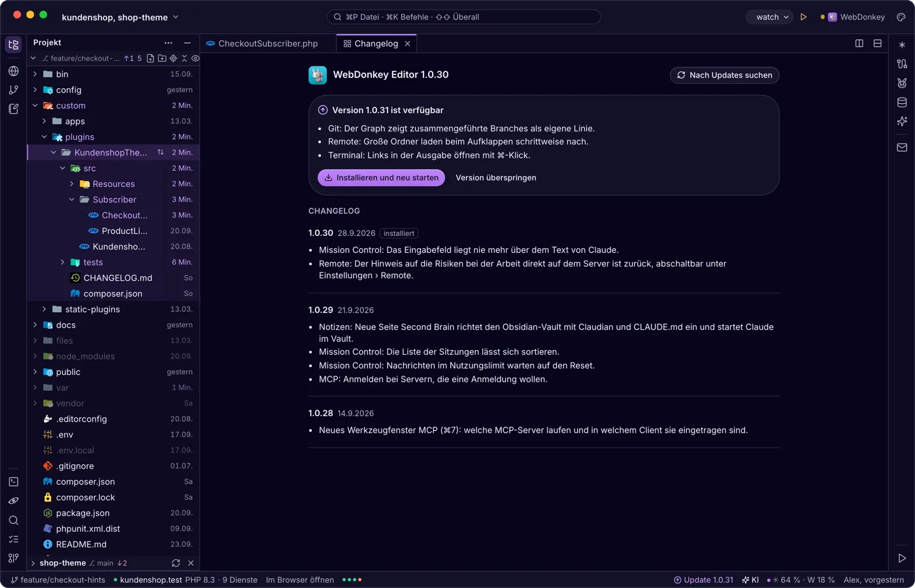
Task: Collapse the custom folder
Action: [x=35, y=105]
